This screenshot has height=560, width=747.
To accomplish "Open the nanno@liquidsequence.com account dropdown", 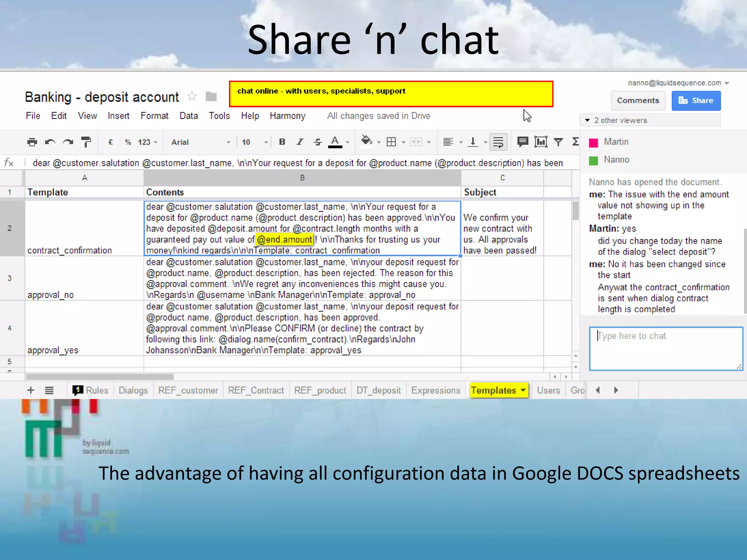I will (679, 83).
